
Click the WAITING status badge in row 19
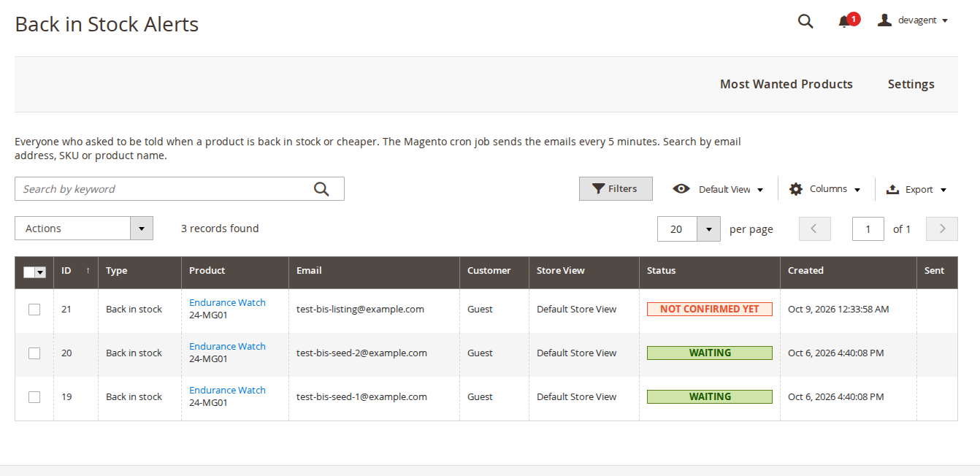pyautogui.click(x=710, y=396)
